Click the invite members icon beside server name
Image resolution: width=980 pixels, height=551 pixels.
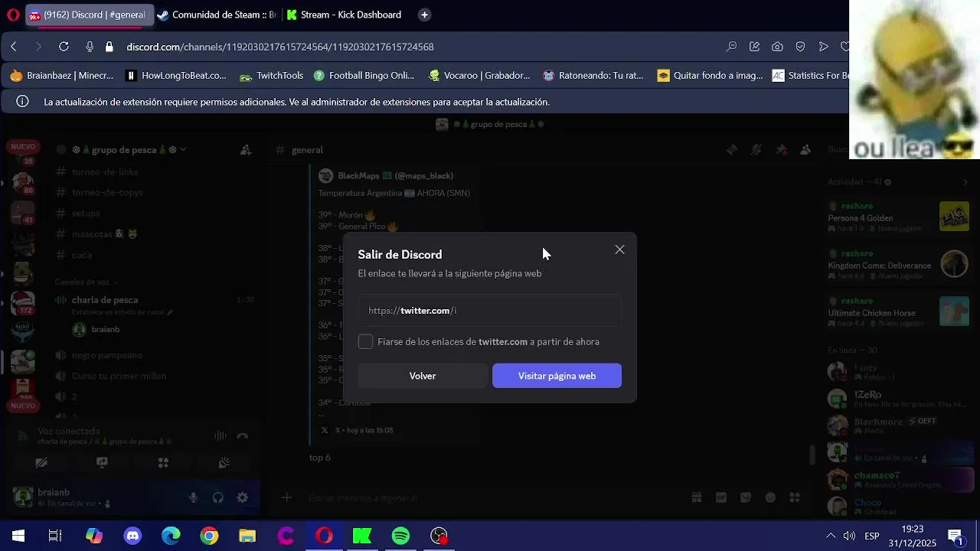pyautogui.click(x=246, y=150)
